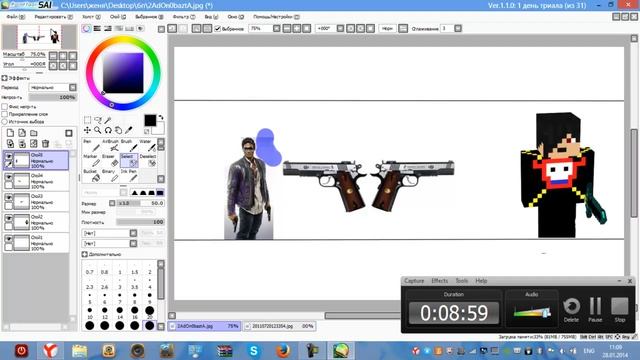Activate the hand pan tool
640x360 pixels.
(x=118, y=130)
